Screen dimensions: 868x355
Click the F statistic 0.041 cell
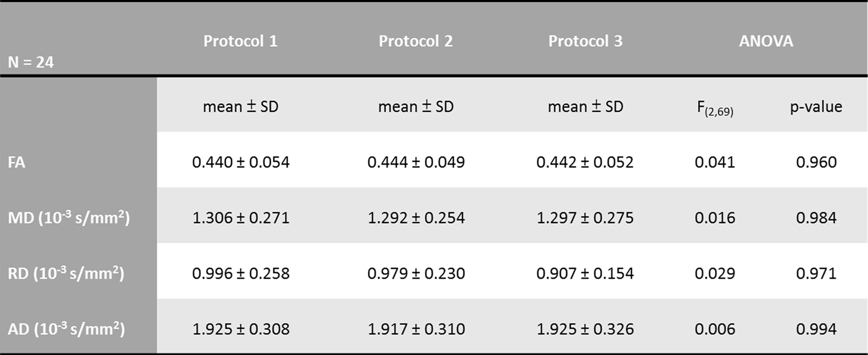pyautogui.click(x=715, y=162)
